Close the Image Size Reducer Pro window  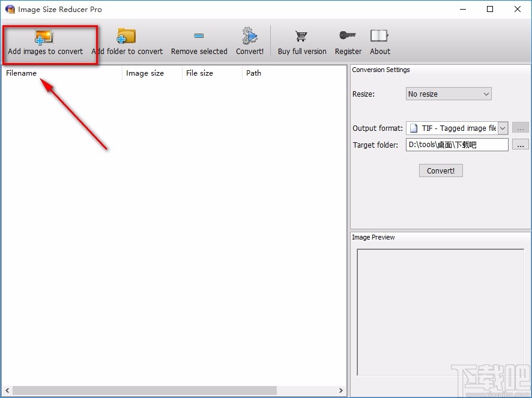[518, 9]
